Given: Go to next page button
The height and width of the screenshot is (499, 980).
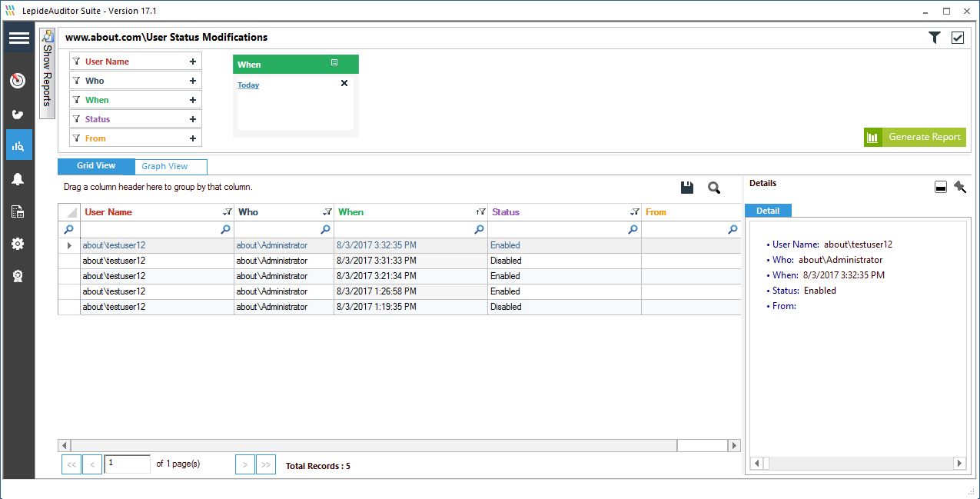Looking at the screenshot, I should click(245, 464).
